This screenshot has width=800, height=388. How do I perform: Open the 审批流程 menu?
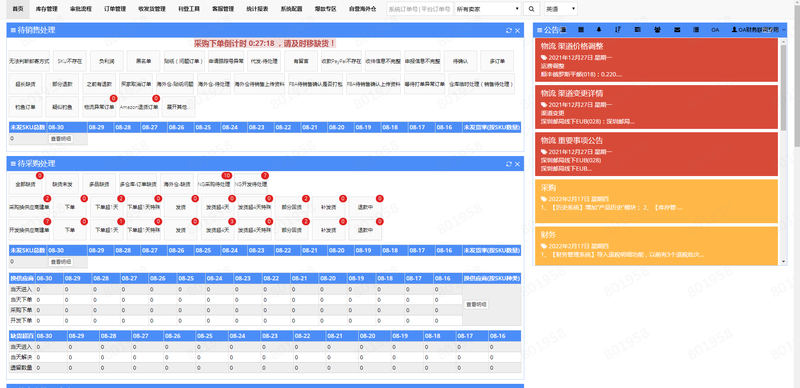pos(81,9)
